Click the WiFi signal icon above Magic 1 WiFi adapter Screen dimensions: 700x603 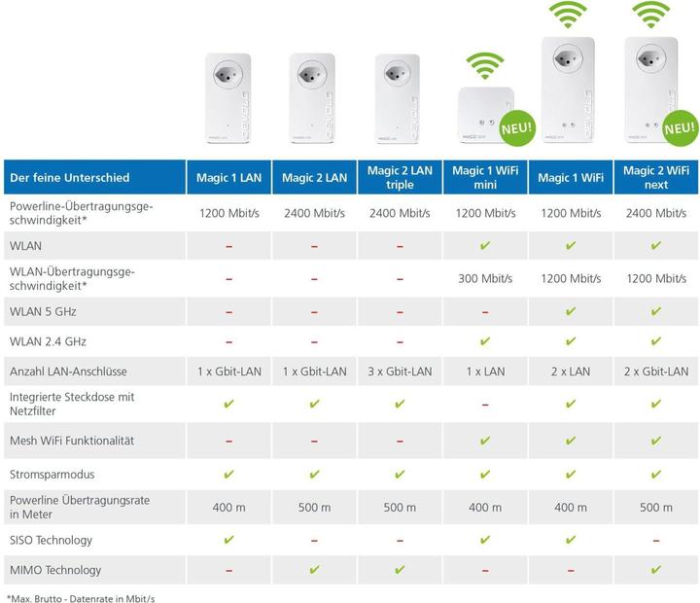click(x=568, y=15)
